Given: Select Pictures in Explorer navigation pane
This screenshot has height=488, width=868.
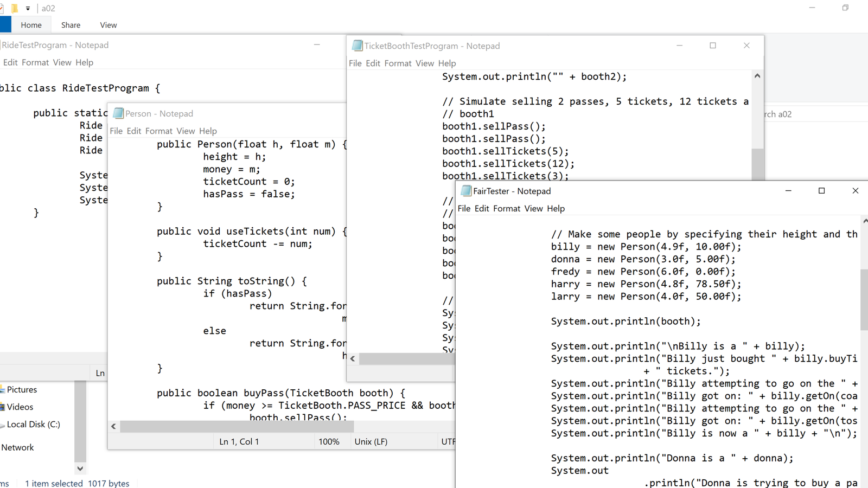Looking at the screenshot, I should (22, 389).
